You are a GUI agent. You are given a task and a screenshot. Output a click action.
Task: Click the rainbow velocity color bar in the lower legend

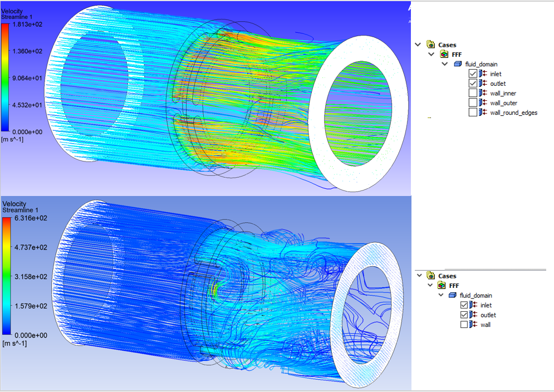(7, 276)
